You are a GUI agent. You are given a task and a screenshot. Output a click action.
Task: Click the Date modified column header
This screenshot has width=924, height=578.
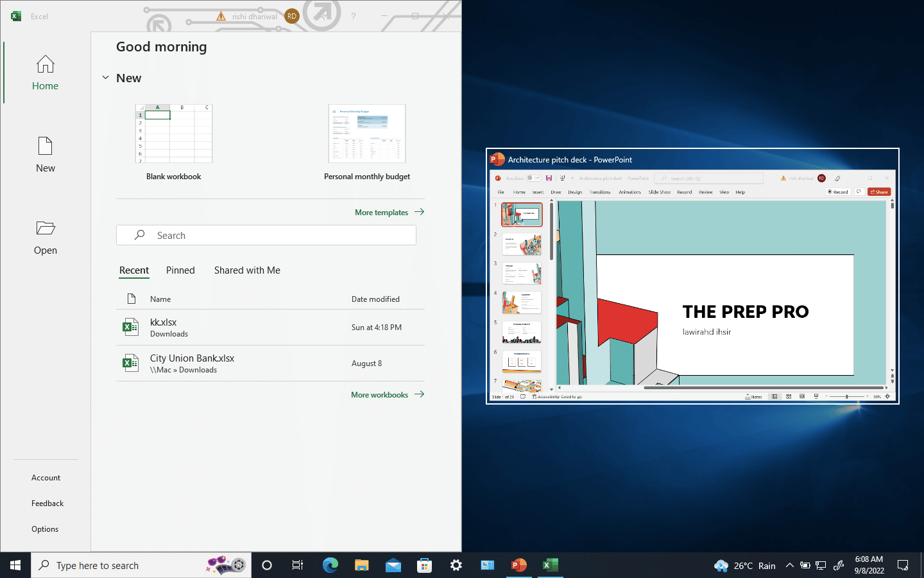(x=375, y=299)
